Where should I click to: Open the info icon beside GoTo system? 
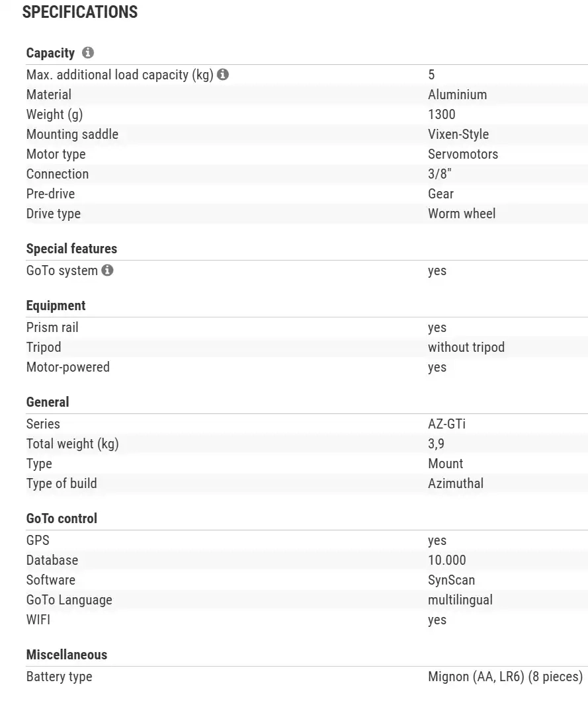coord(107,270)
